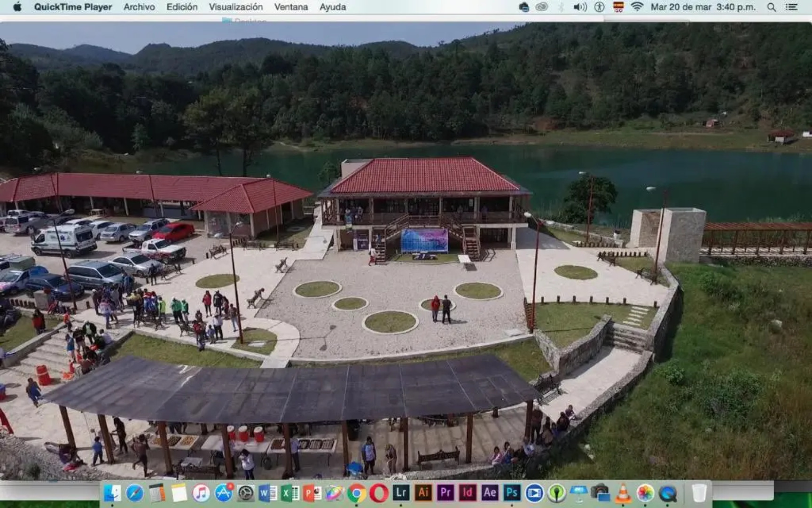
Task: Open Spotlight search magnifier
Action: pyautogui.click(x=771, y=7)
